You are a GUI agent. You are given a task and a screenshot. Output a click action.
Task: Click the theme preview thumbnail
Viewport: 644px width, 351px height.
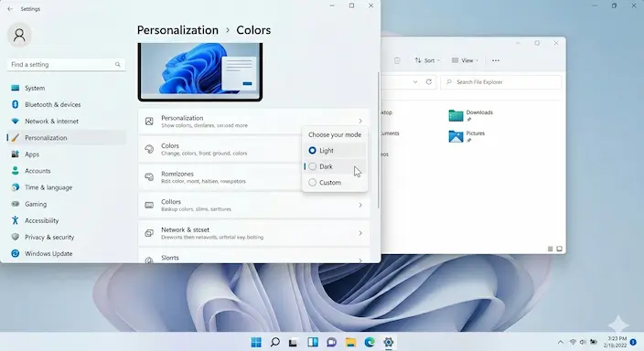tap(200, 72)
